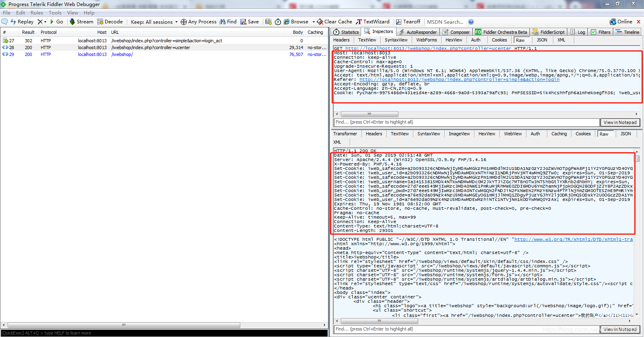Select response ImageView inspector tab
644x337 pixels.
click(x=459, y=134)
